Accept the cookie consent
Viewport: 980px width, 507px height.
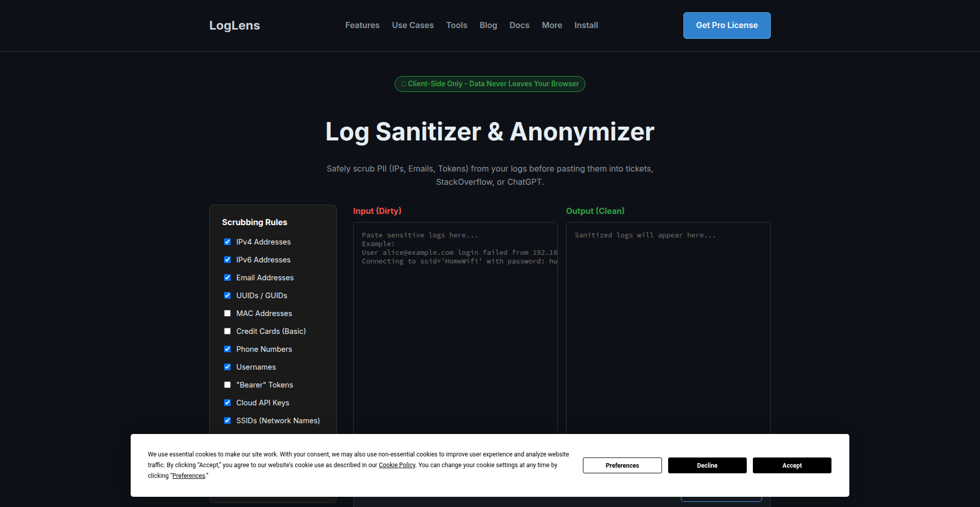792,466
